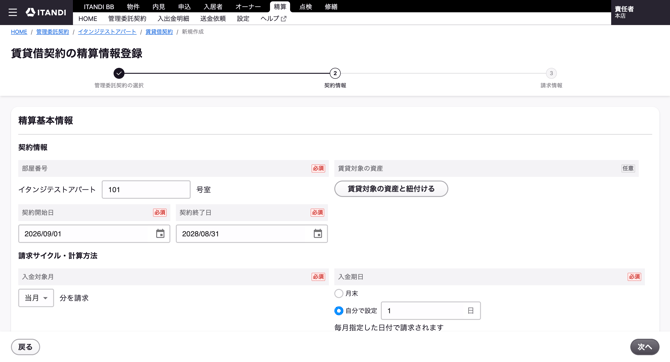Screen dimensions: 670x362
Task: Click the 入金対象月 field label
Action: [x=38, y=277]
